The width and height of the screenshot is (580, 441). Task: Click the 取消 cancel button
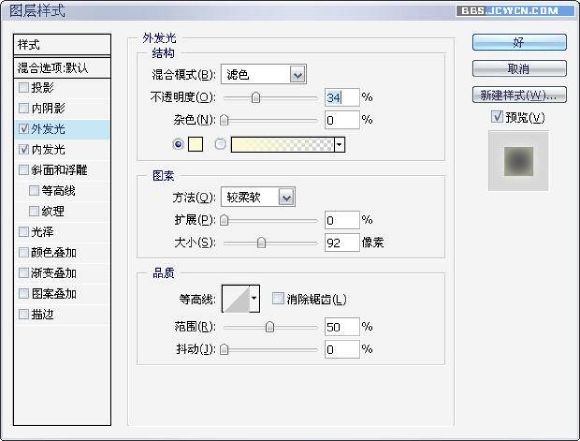pos(519,69)
